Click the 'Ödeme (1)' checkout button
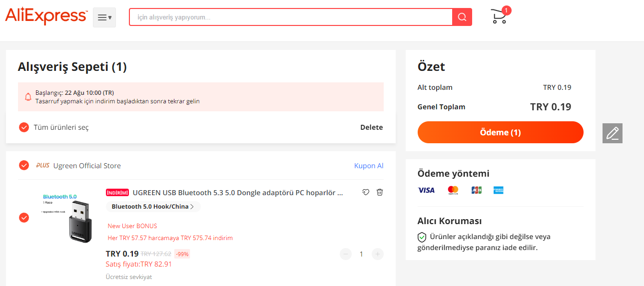The image size is (644, 286). point(500,132)
